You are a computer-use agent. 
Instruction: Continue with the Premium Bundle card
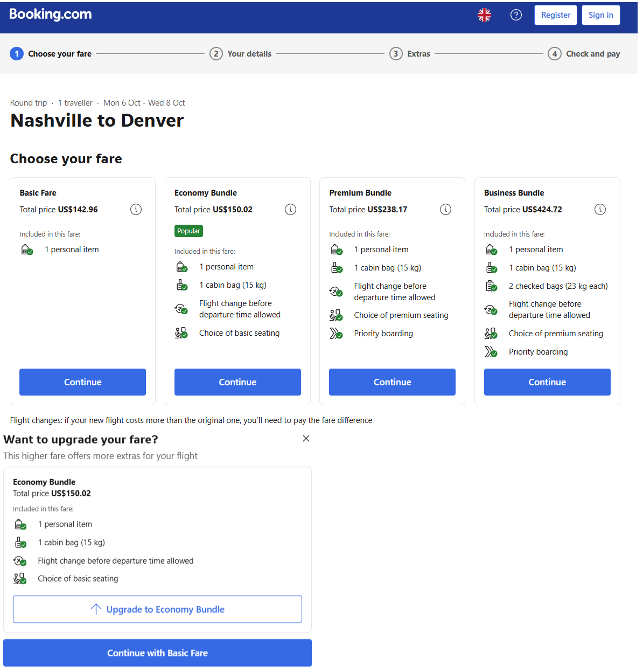coord(392,382)
